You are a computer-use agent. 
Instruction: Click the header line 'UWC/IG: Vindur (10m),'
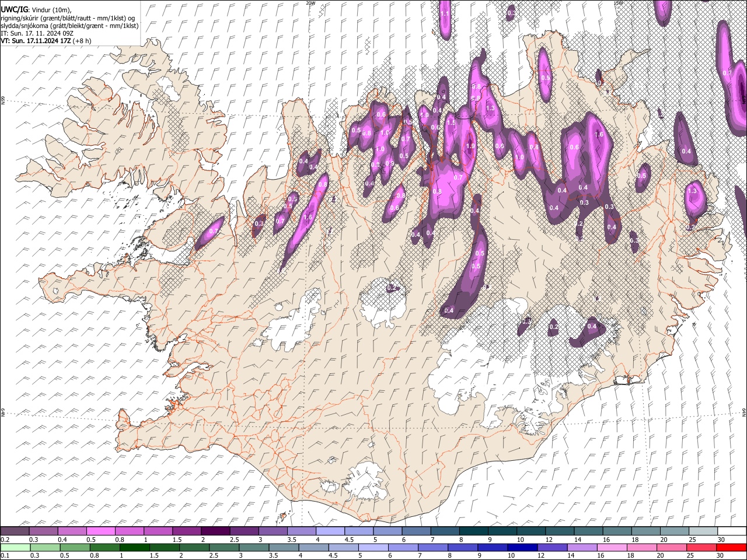coord(36,9)
